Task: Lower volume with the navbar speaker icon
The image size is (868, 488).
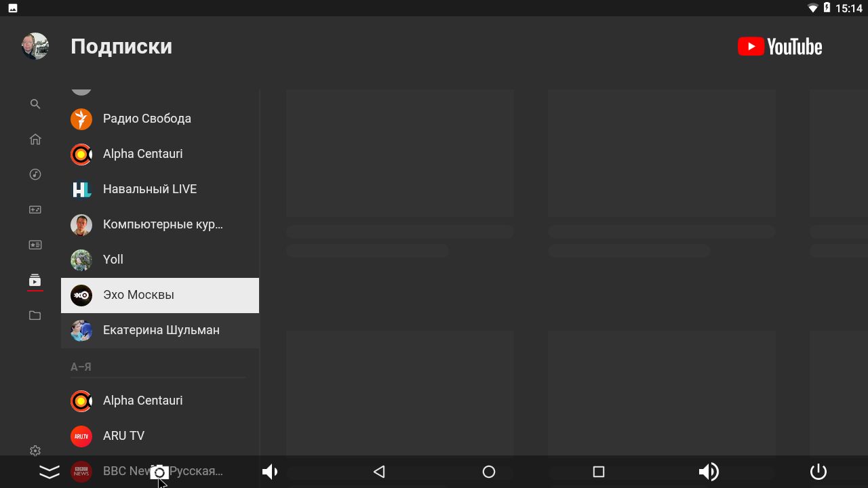Action: 270,472
